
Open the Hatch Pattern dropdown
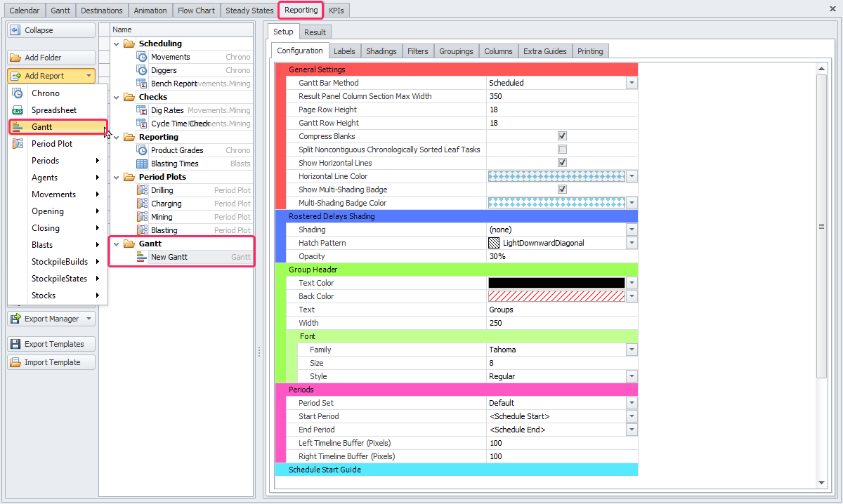[x=632, y=243]
